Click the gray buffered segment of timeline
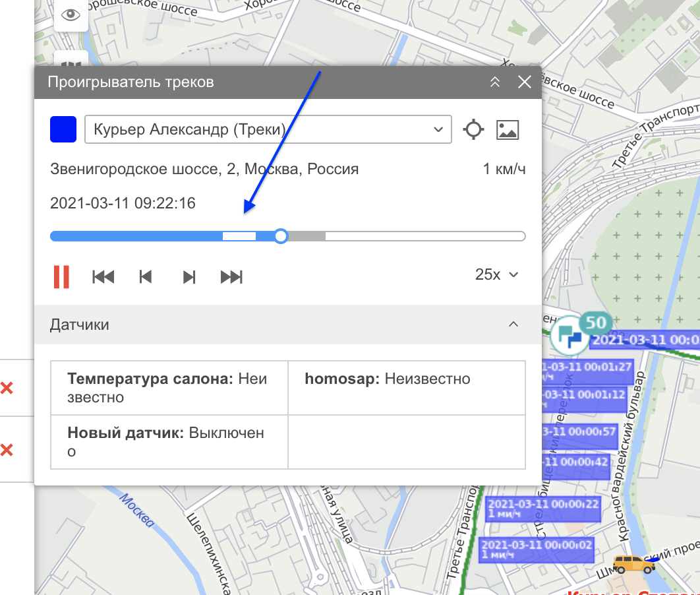The image size is (700, 595). click(307, 236)
